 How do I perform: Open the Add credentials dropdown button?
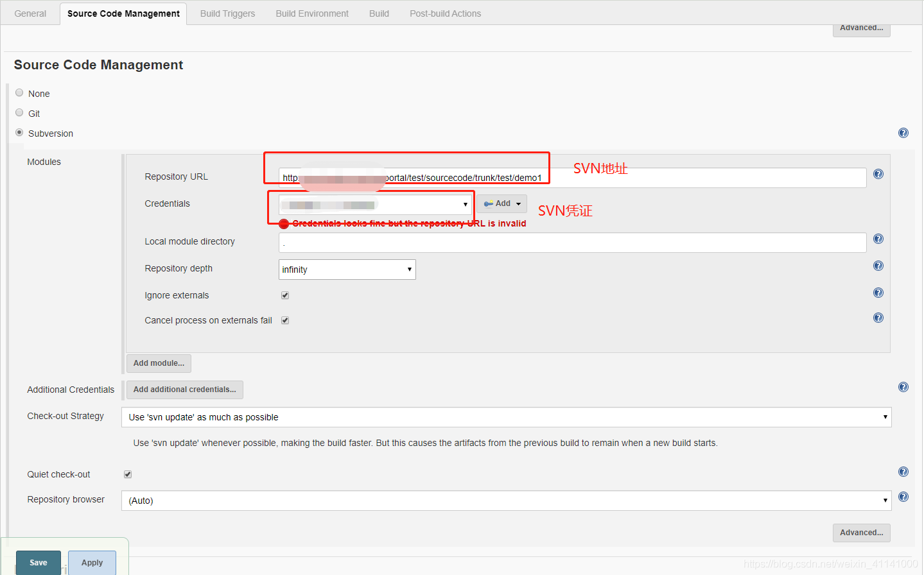(x=501, y=203)
